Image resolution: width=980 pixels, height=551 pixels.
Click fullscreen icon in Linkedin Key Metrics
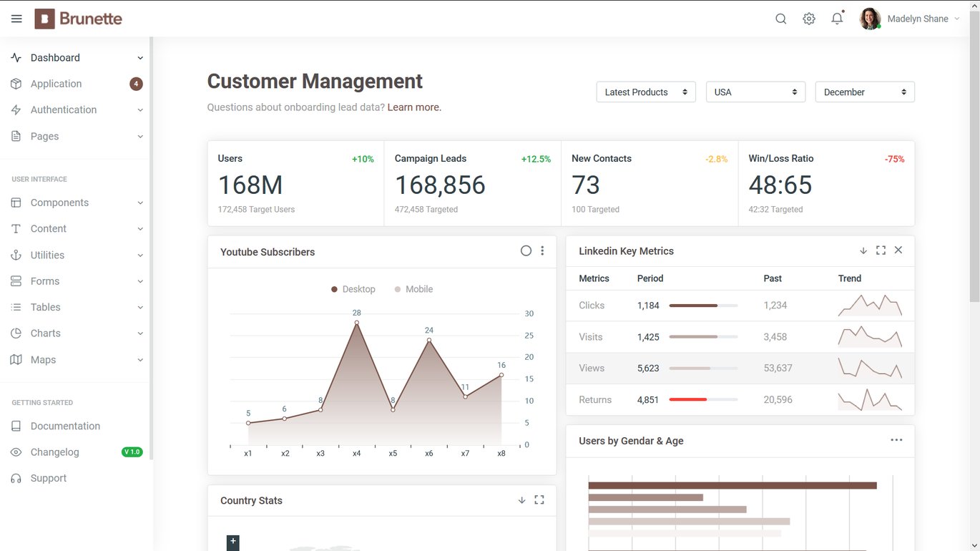[x=881, y=250]
